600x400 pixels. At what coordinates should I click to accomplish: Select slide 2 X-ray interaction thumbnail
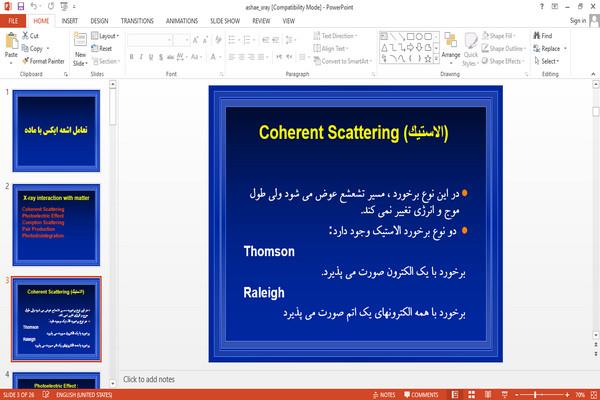[x=56, y=225]
